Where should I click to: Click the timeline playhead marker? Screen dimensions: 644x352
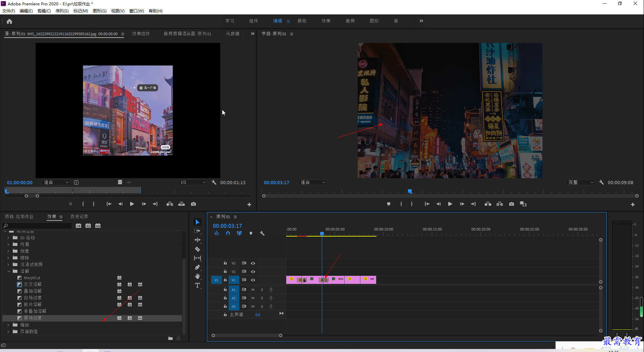pyautogui.click(x=322, y=234)
